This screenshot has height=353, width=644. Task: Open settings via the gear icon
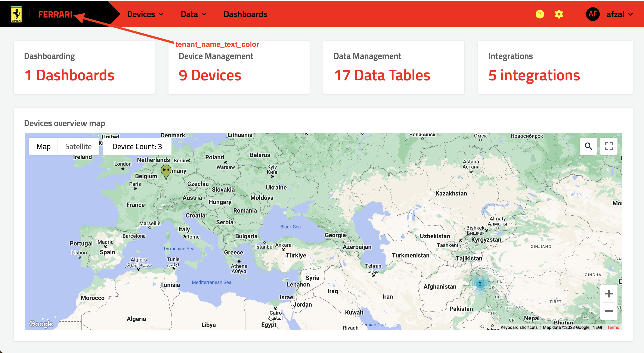[559, 14]
